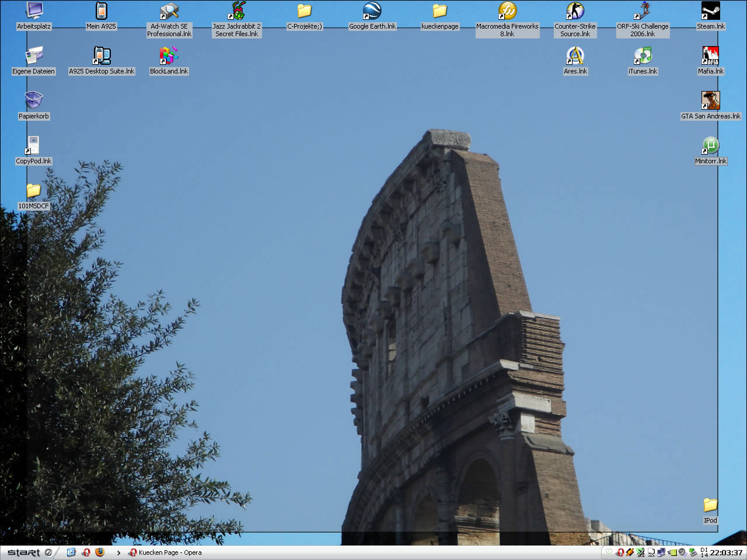Click the Jazz Jackrabbit 2 shortcut
The height and width of the screenshot is (560, 747).
pyautogui.click(x=237, y=11)
